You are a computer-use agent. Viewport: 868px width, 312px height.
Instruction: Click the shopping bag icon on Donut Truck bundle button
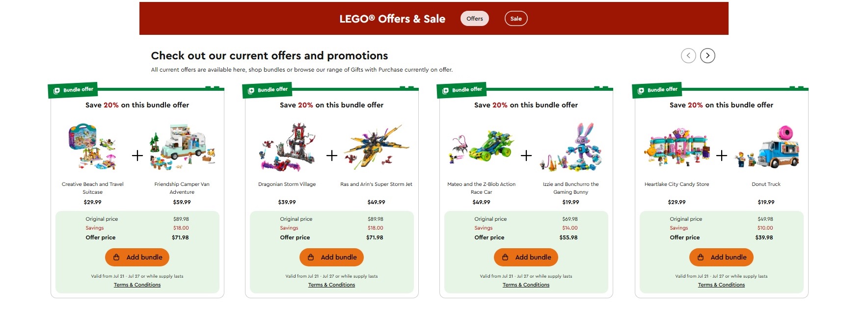click(x=700, y=257)
